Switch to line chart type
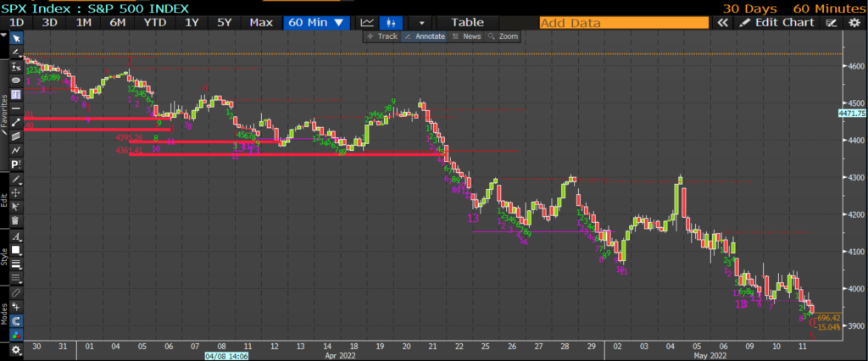This screenshot has width=868, height=361. (367, 23)
